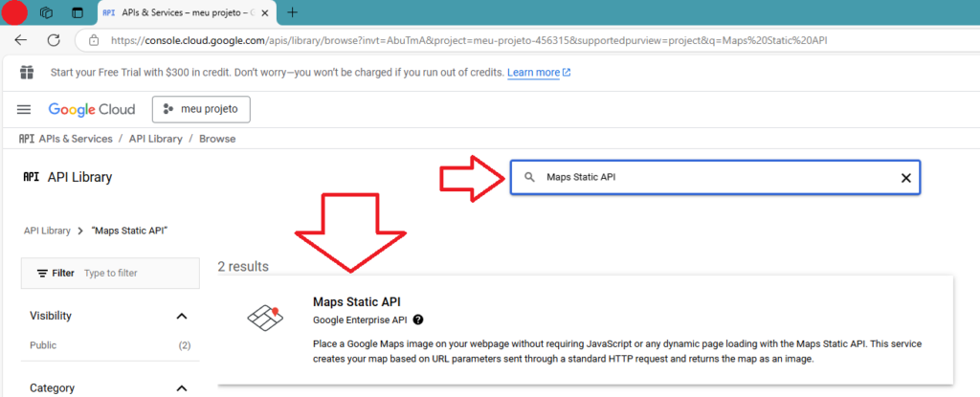Click API Library link above the filter

click(47, 231)
